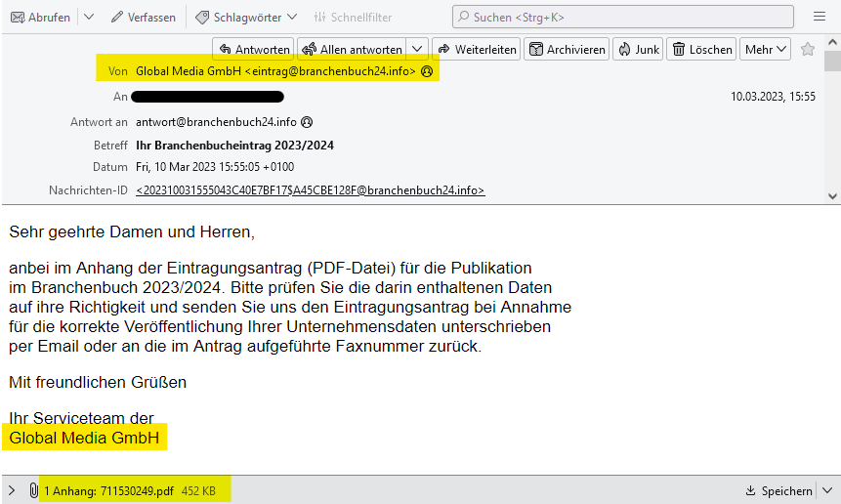The width and height of the screenshot is (841, 504).
Task: Open the dropdown arrow next to Abrufen
Action: tap(89, 18)
